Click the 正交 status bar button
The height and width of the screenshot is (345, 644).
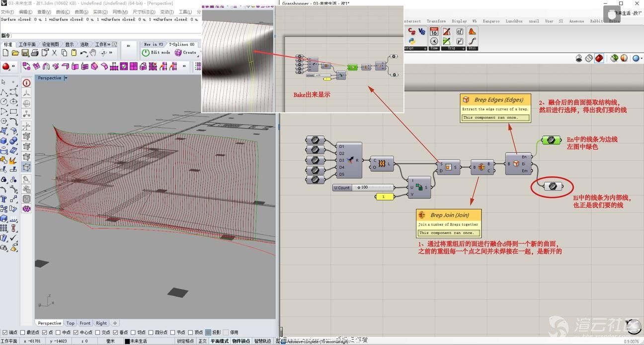click(x=203, y=341)
